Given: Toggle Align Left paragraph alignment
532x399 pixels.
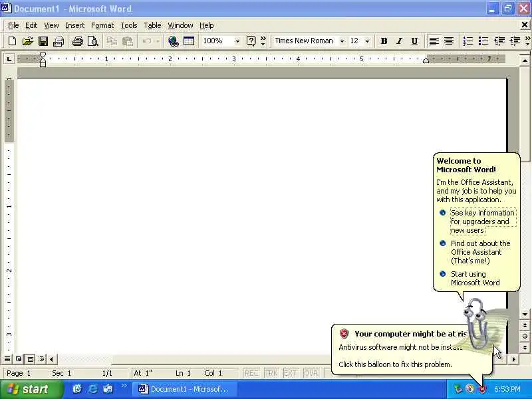Looking at the screenshot, I should 434,41.
